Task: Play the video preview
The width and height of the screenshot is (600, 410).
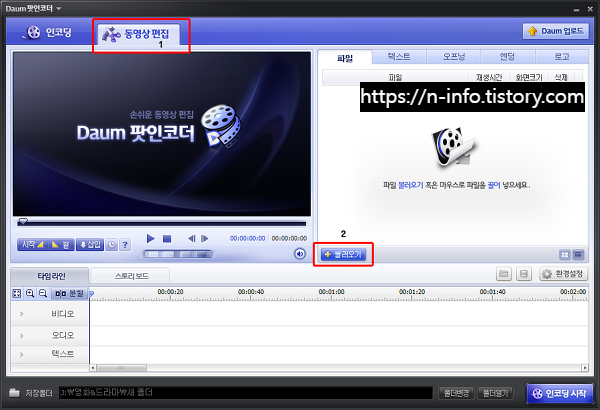Action: pos(150,238)
